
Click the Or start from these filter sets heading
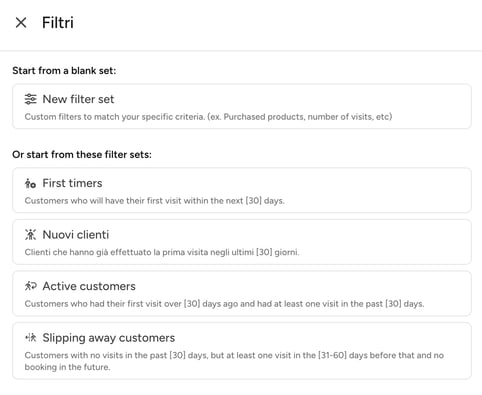(82, 155)
